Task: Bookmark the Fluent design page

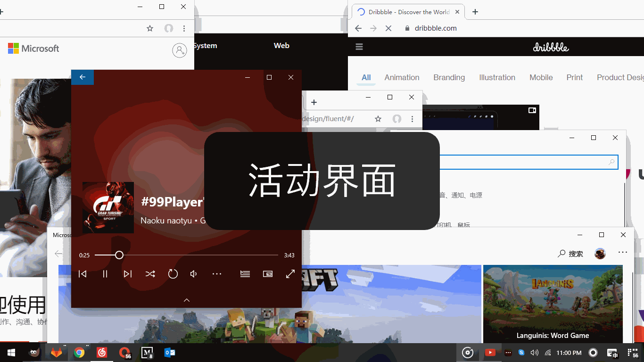Action: pyautogui.click(x=378, y=119)
